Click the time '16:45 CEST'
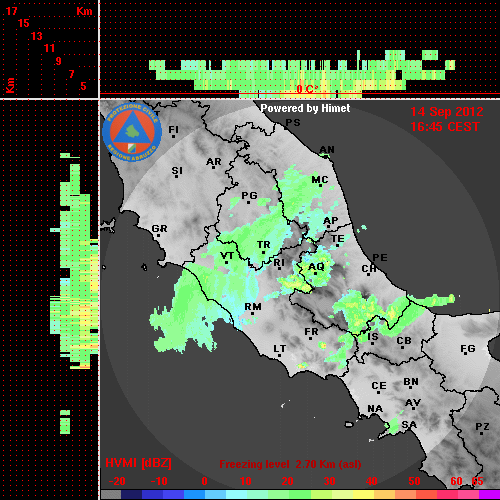The image size is (500, 500). pyautogui.click(x=445, y=127)
